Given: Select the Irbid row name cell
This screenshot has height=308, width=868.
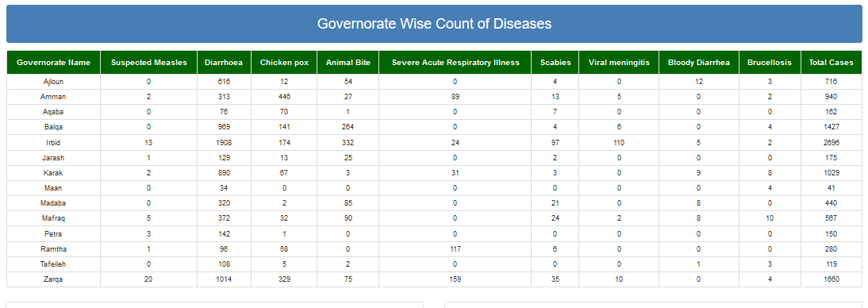Looking at the screenshot, I should [54, 142].
